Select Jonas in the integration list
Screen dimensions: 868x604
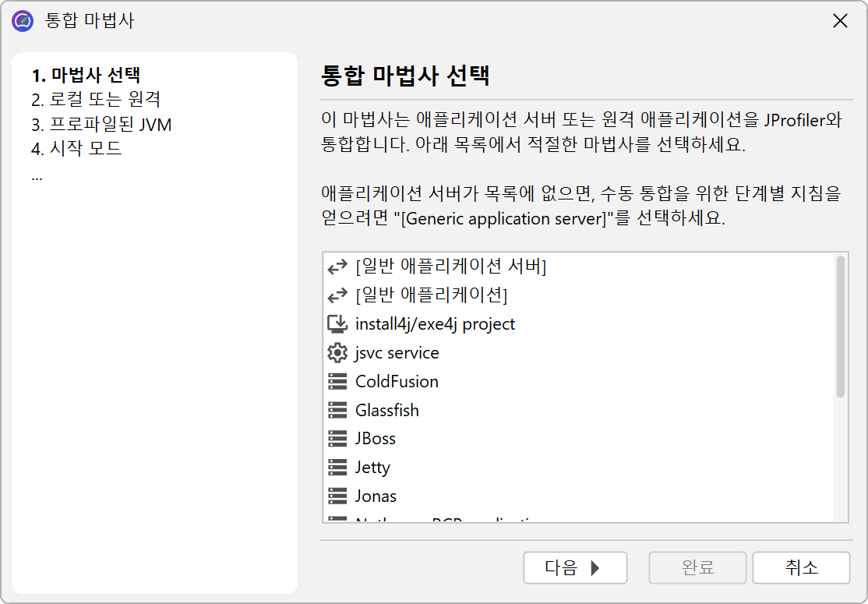[x=578, y=496]
